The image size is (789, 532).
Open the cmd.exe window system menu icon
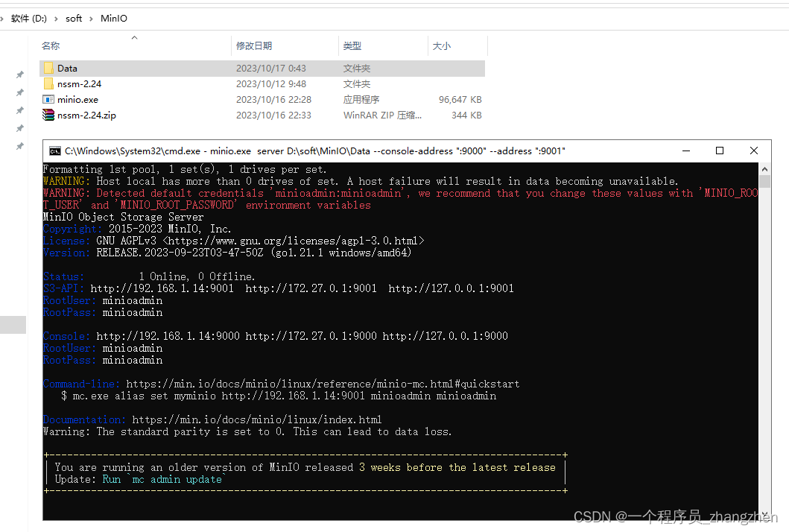point(55,151)
